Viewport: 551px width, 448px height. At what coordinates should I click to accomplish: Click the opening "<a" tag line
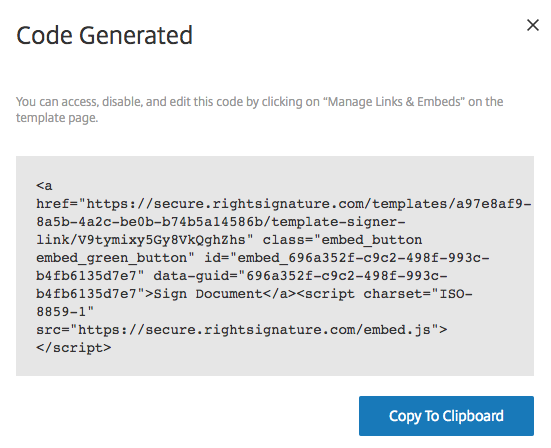(x=44, y=186)
